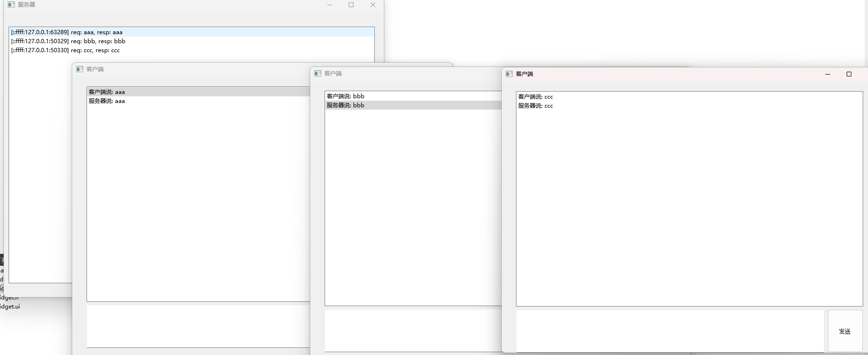The image size is (868, 355).
Task: Click the app icon of aaa client window
Action: click(x=80, y=69)
